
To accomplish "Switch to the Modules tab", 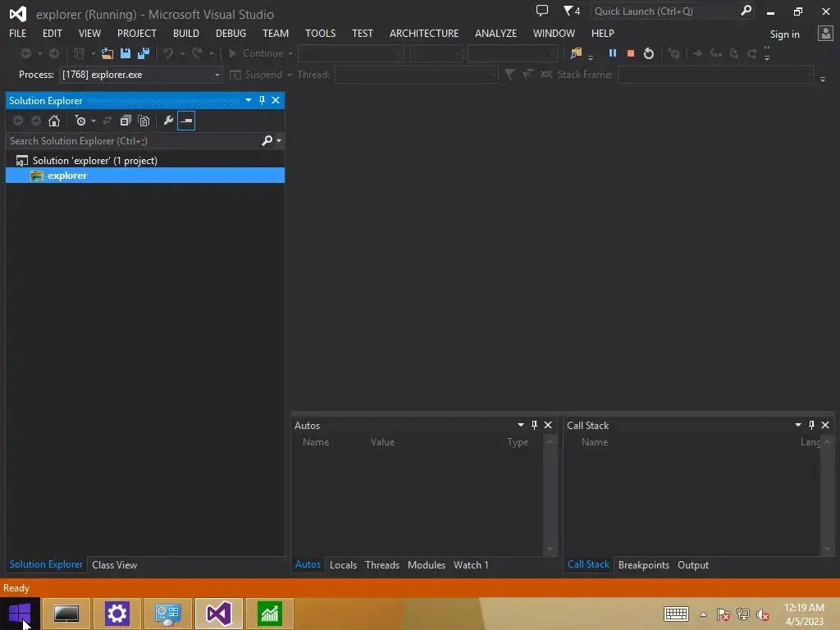I will click(427, 564).
